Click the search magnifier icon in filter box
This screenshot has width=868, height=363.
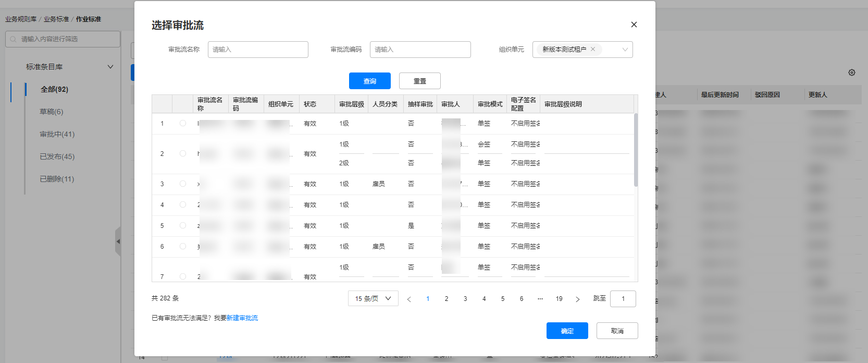coord(13,39)
